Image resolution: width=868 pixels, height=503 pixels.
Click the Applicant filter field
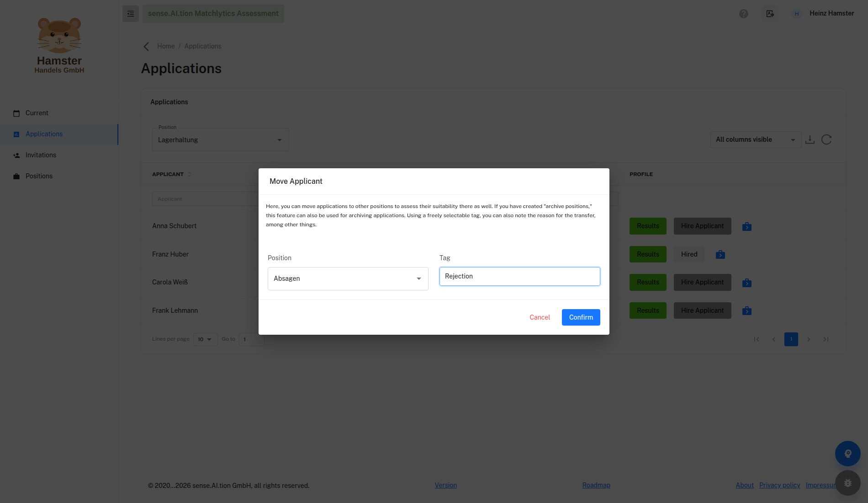[206, 199]
